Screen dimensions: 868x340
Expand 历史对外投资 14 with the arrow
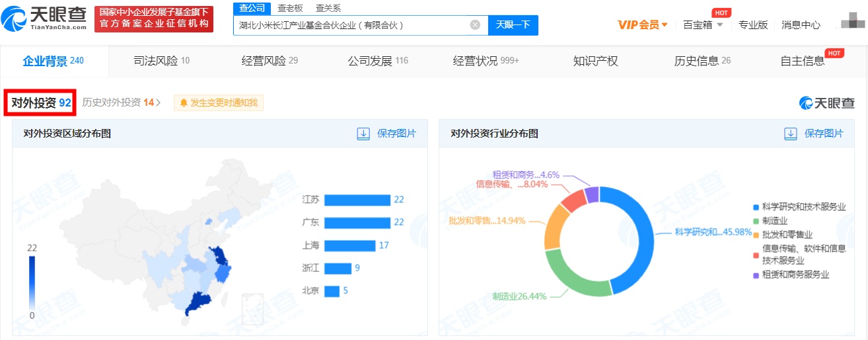tap(159, 103)
